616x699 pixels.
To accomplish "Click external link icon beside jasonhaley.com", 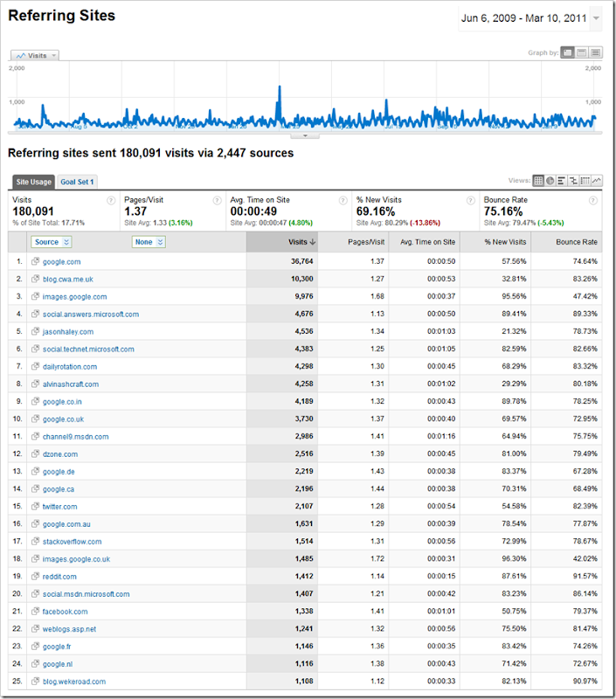I will 35,331.
